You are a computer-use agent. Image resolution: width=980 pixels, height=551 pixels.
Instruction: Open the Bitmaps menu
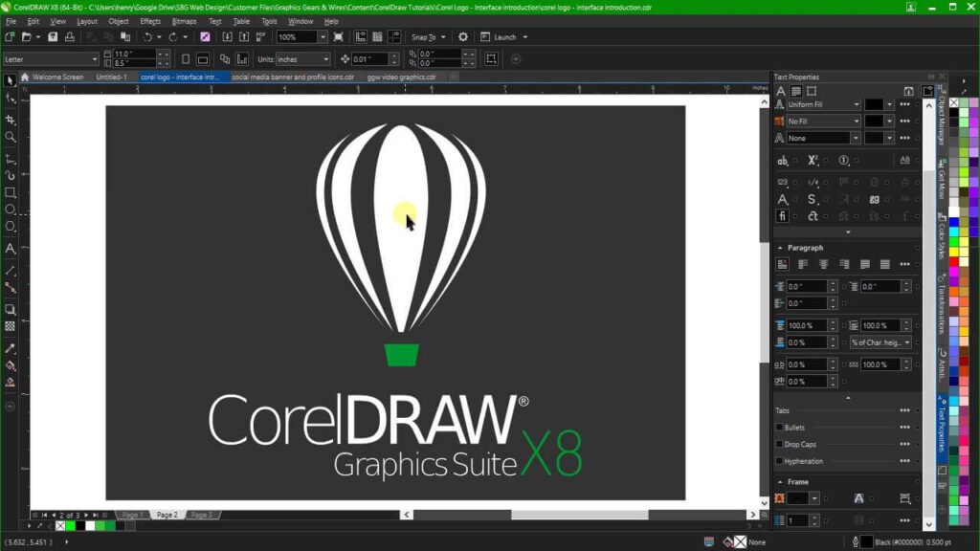[185, 21]
